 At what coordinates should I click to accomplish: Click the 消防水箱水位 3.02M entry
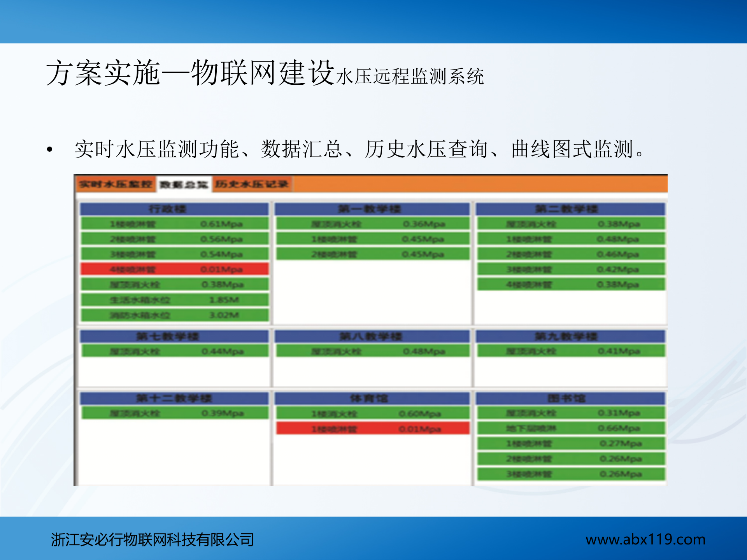175,315
